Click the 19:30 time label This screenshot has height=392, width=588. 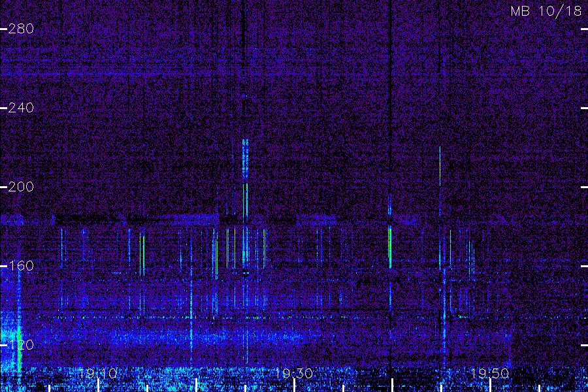pos(293,373)
